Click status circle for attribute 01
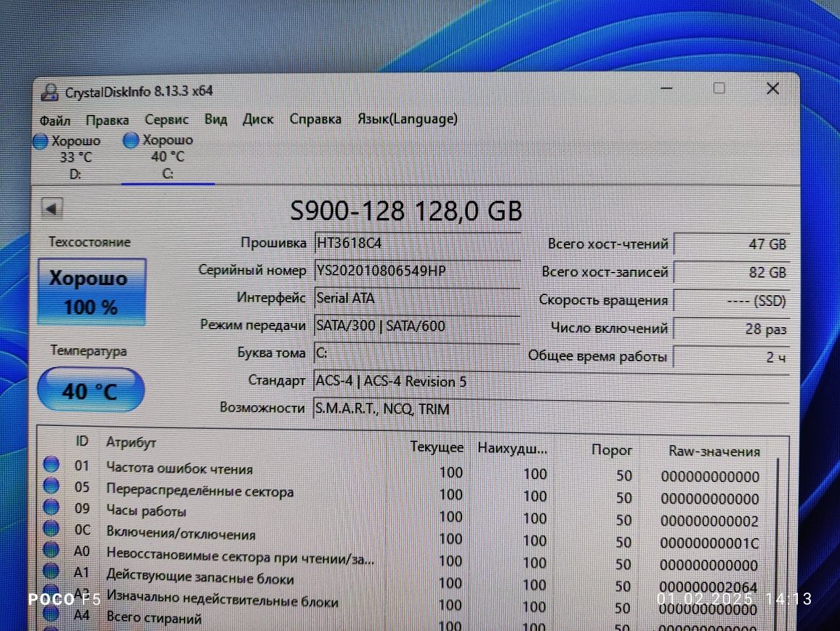The height and width of the screenshot is (631, 840). point(52,464)
